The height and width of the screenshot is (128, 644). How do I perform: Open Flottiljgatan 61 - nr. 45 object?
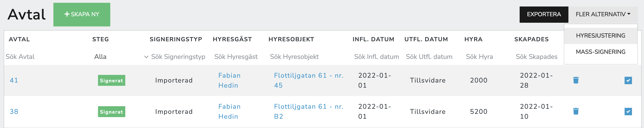308,80
